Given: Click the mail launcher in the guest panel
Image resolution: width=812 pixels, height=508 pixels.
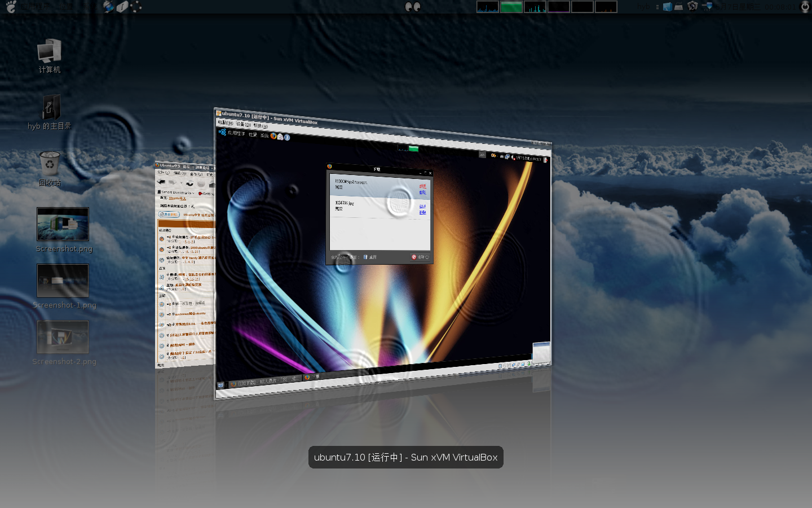Looking at the screenshot, I should (x=280, y=137).
